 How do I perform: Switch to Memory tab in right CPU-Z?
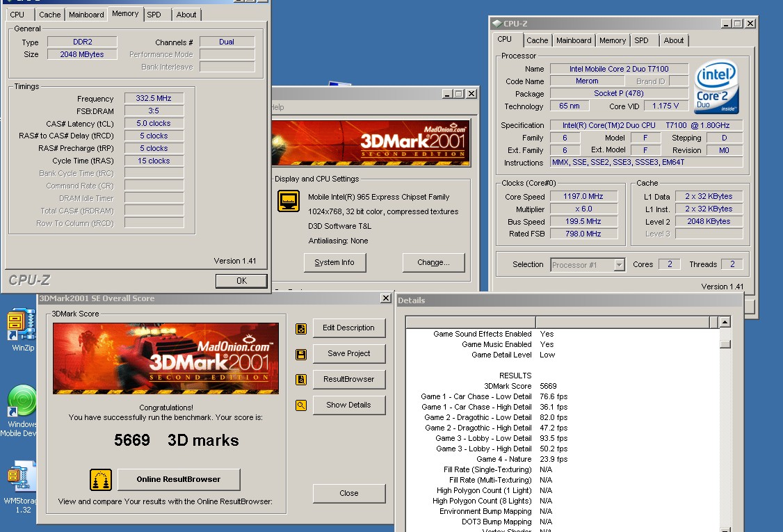click(612, 40)
